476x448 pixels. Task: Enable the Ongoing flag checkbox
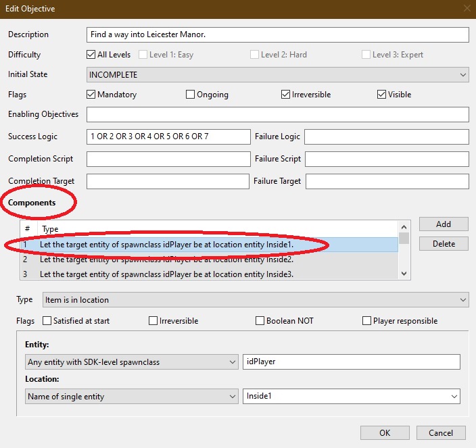191,95
